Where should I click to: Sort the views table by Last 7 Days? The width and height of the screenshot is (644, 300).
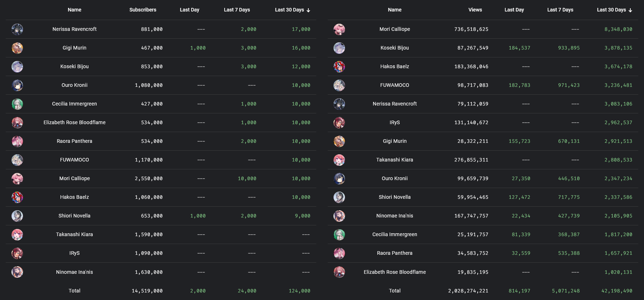[x=560, y=10]
